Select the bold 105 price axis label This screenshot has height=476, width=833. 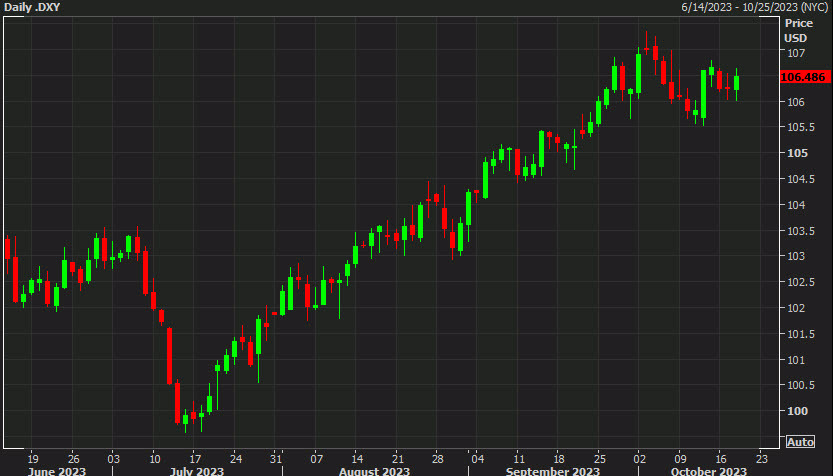(797, 153)
